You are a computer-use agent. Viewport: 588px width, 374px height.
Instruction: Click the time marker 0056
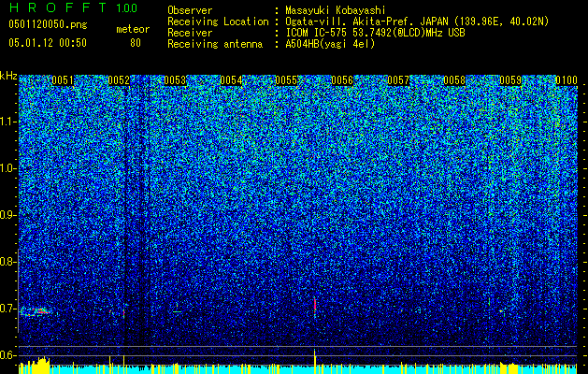click(342, 80)
